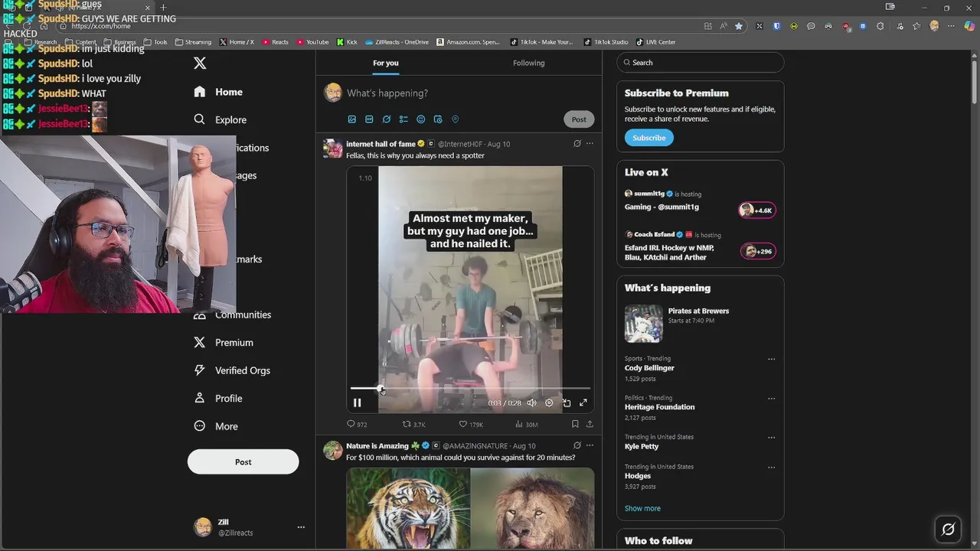Open Verified Orgs in the sidebar
The height and width of the screenshot is (551, 980).
[x=232, y=370]
